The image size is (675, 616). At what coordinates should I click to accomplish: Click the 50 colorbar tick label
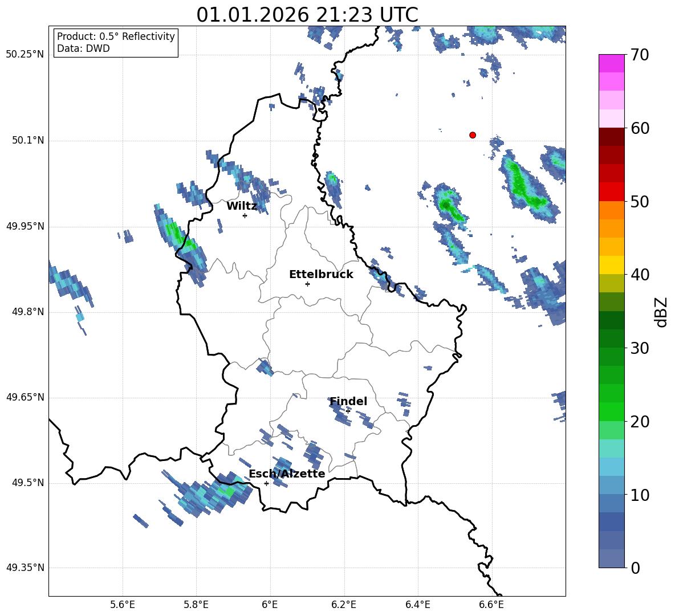[640, 201]
